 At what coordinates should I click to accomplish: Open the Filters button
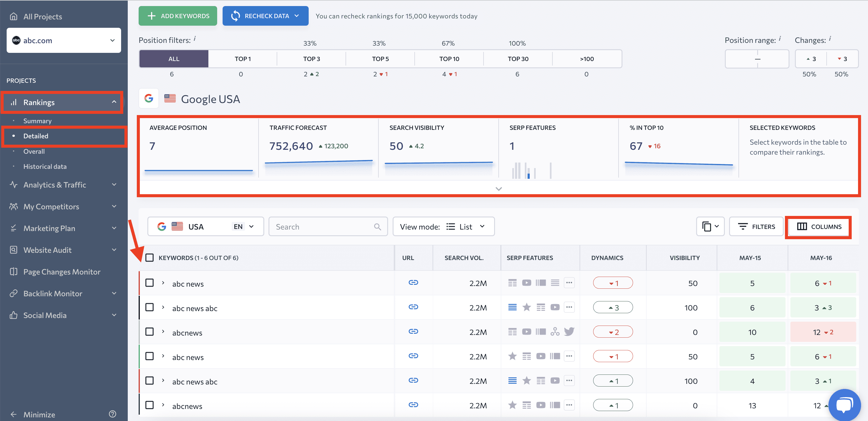[756, 227]
